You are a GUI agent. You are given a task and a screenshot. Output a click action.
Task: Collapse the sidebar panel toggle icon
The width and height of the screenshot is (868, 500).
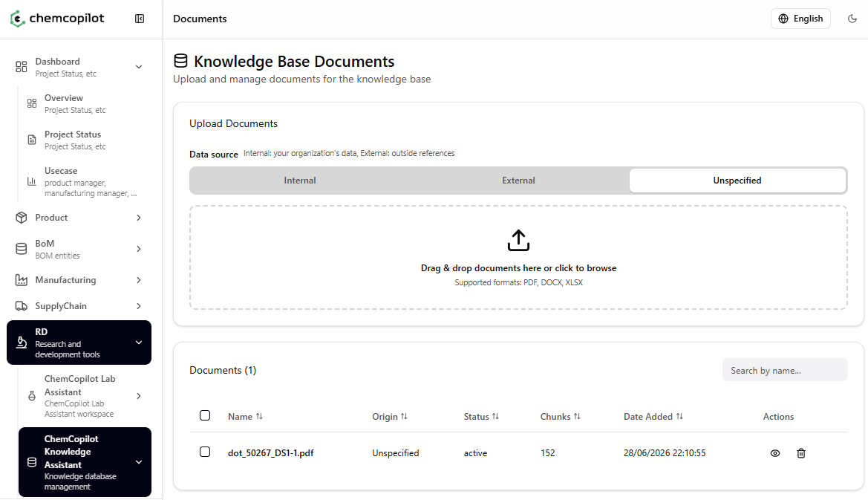coord(140,19)
